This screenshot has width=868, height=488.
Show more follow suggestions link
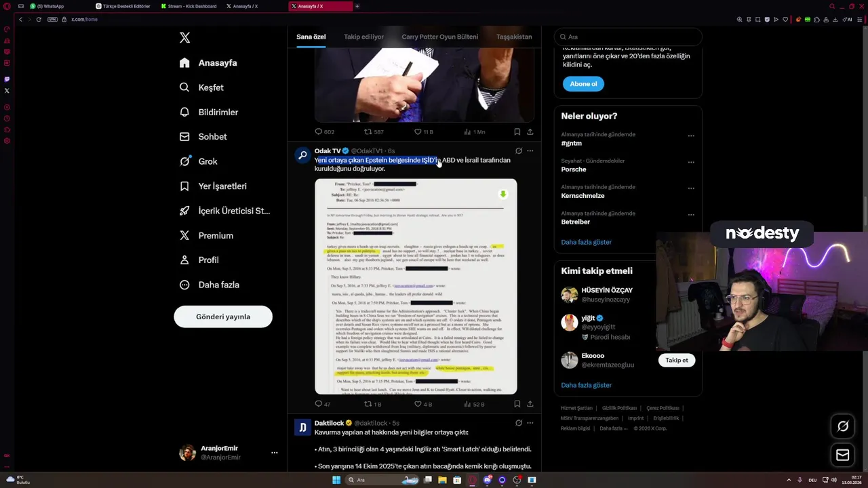click(x=586, y=385)
